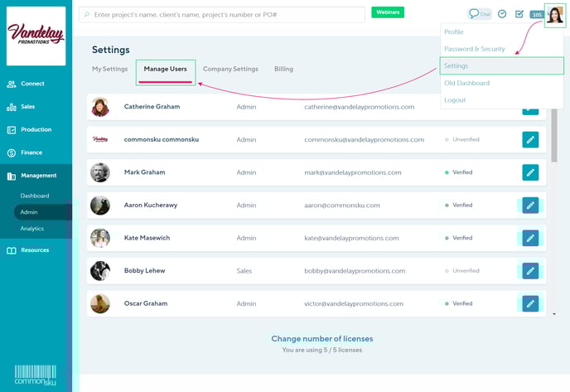
Task: Open the user avatar dropdown menu
Action: pos(555,14)
